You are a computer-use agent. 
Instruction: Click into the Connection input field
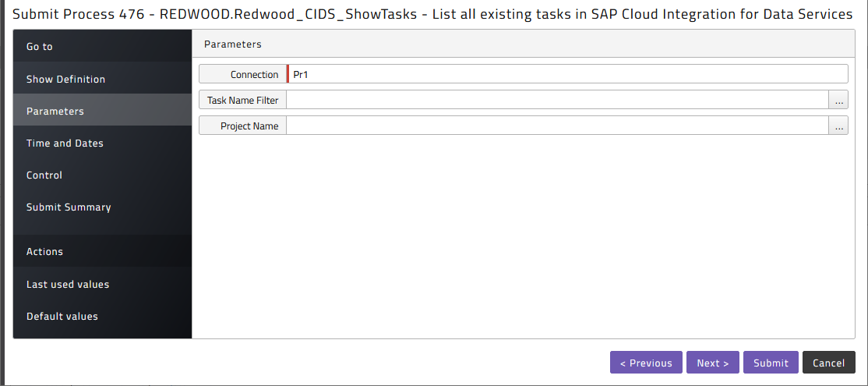click(x=567, y=74)
